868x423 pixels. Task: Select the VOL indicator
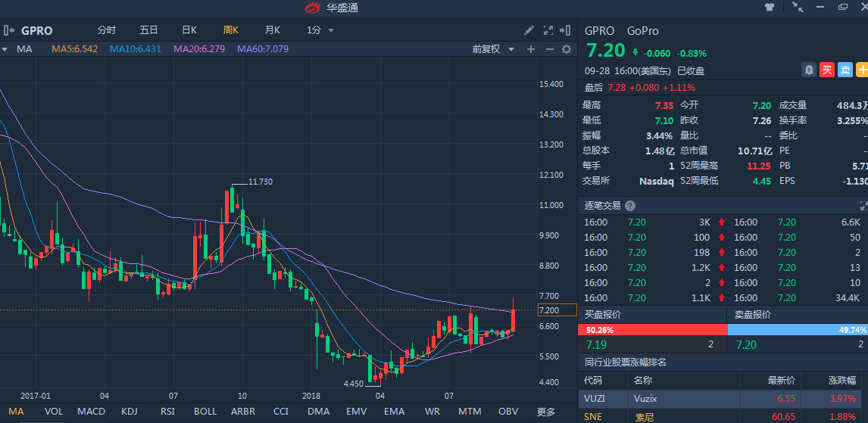click(54, 412)
